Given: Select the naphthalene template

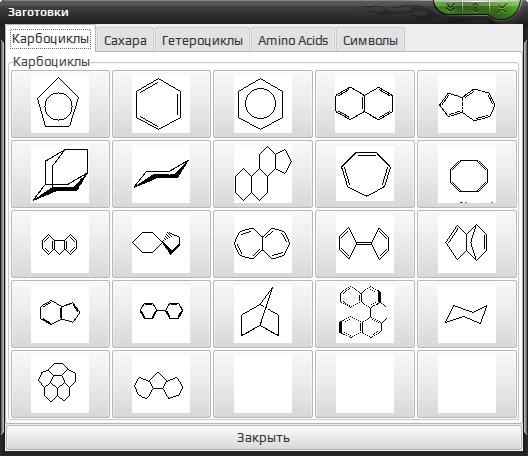Looking at the screenshot, I should coord(365,104).
